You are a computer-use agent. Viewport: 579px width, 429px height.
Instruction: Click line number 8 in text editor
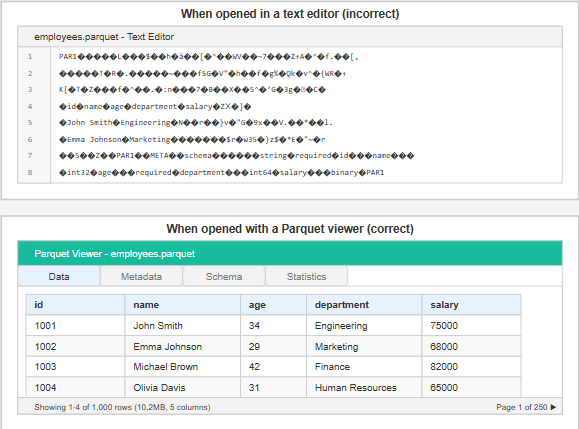pyautogui.click(x=30, y=172)
